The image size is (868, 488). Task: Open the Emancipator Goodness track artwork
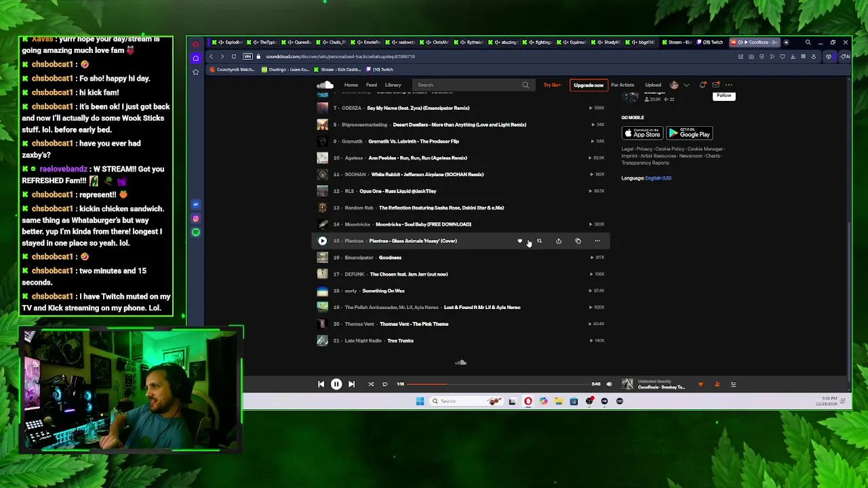click(322, 258)
